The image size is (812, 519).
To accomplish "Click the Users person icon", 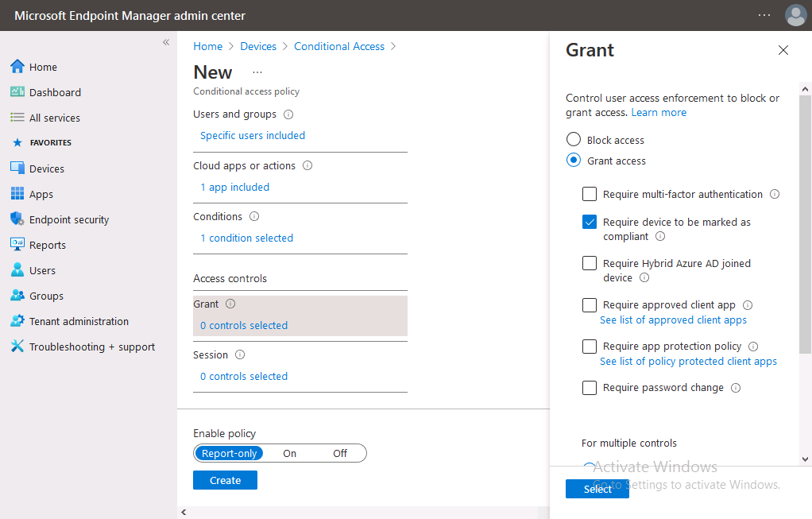I will [x=17, y=269].
